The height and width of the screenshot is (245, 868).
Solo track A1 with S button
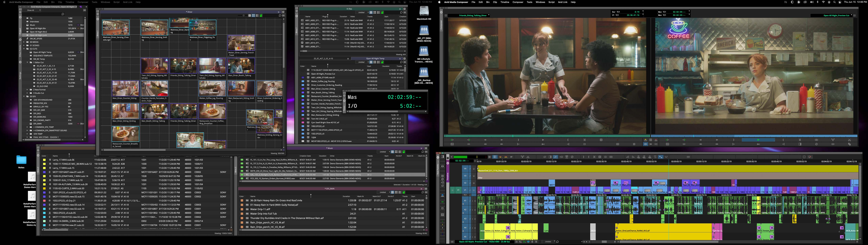472,201
